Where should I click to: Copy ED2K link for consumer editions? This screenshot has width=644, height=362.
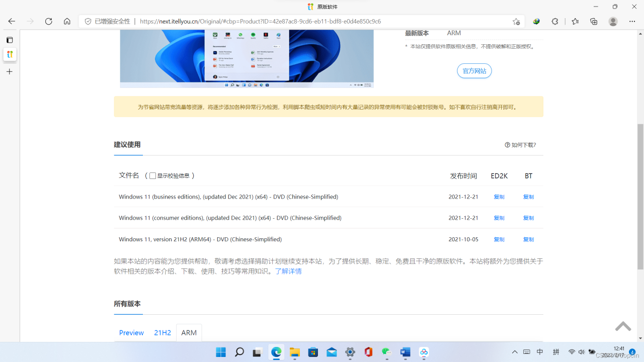click(x=499, y=218)
